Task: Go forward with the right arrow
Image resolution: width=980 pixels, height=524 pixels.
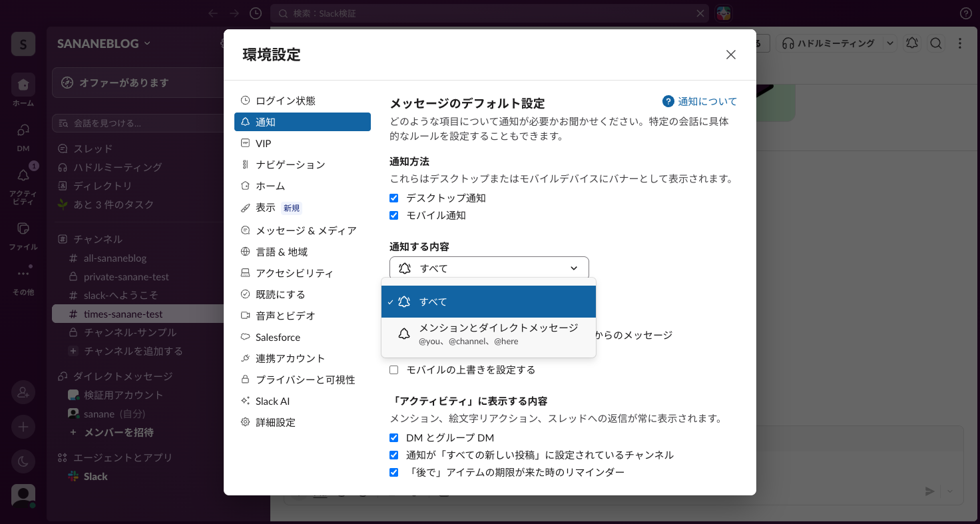Action: point(234,13)
